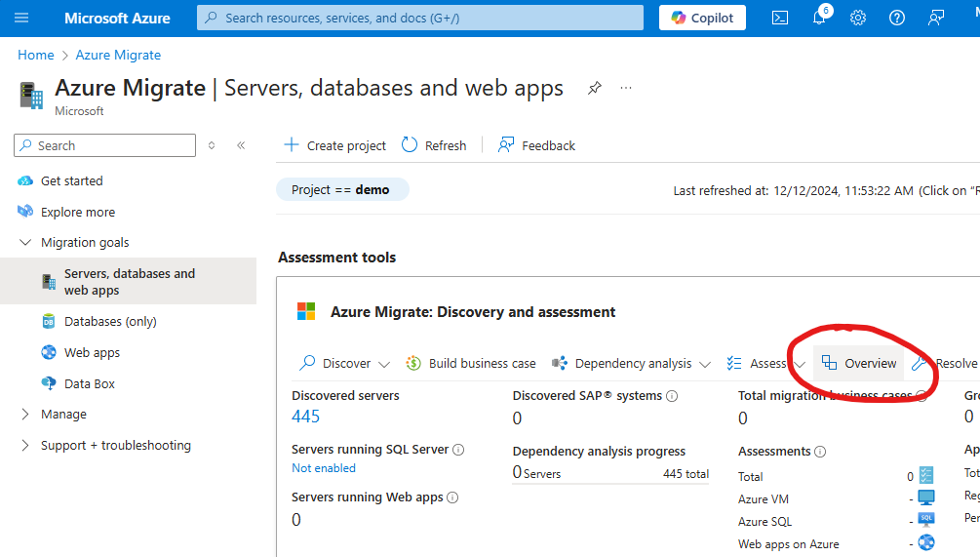Click the Copilot button
The image size is (980, 557).
702,18
